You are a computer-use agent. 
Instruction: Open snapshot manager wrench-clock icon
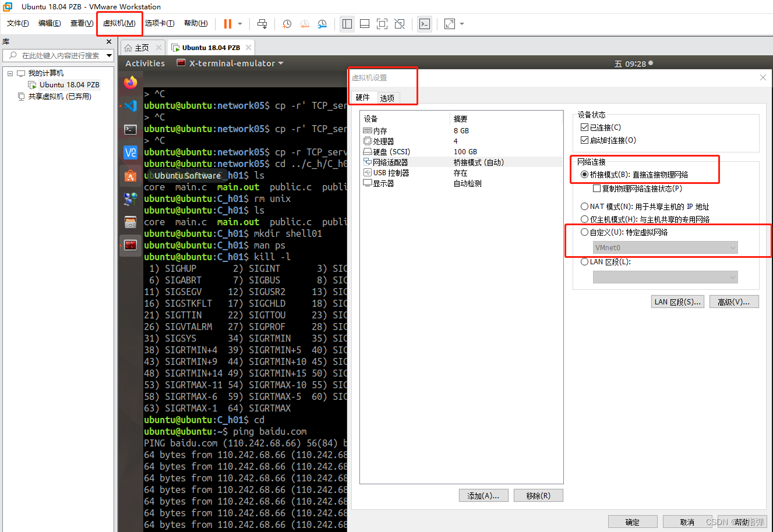pyautogui.click(x=322, y=24)
